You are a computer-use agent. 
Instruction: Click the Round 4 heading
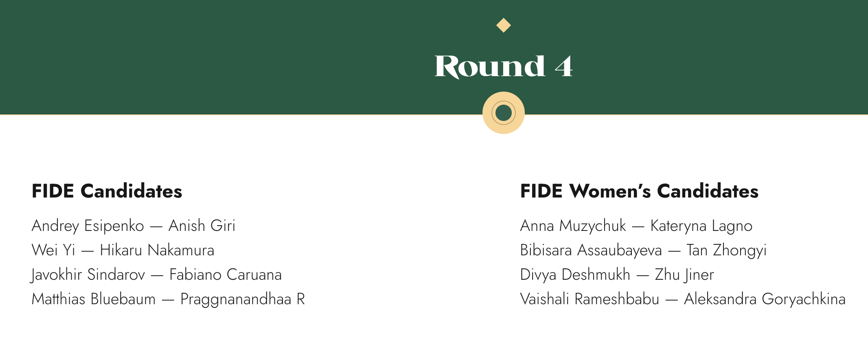tap(504, 66)
